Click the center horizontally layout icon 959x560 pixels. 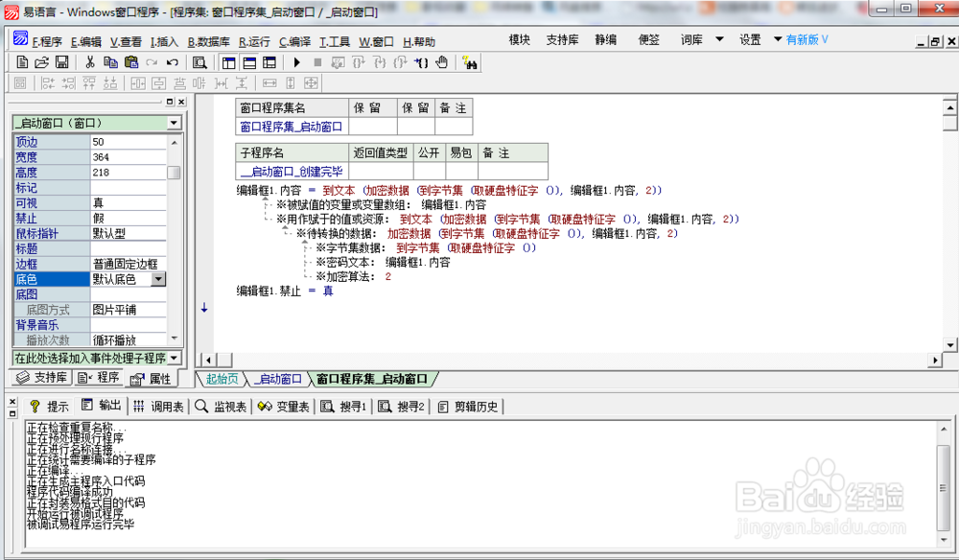point(138,83)
